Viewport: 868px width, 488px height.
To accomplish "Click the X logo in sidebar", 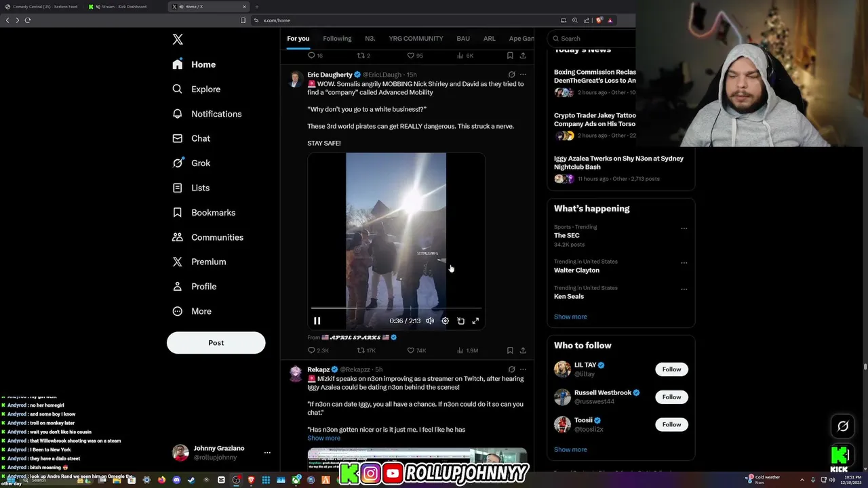I will [178, 39].
